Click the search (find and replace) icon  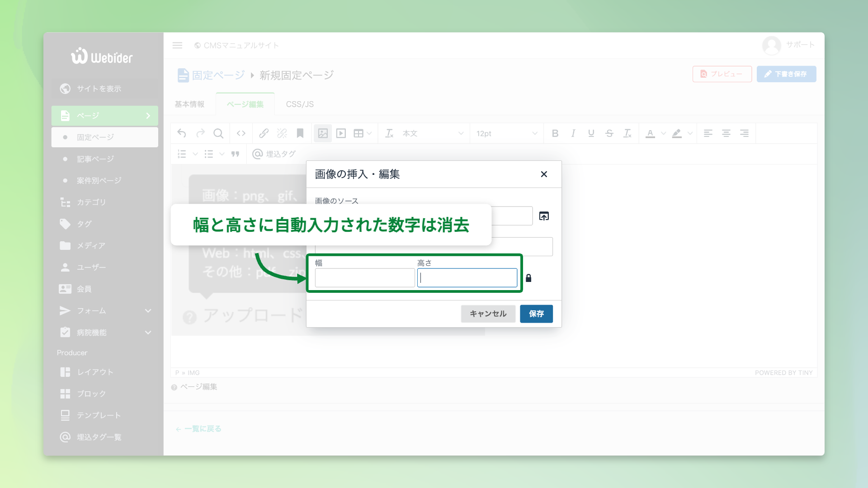click(219, 133)
